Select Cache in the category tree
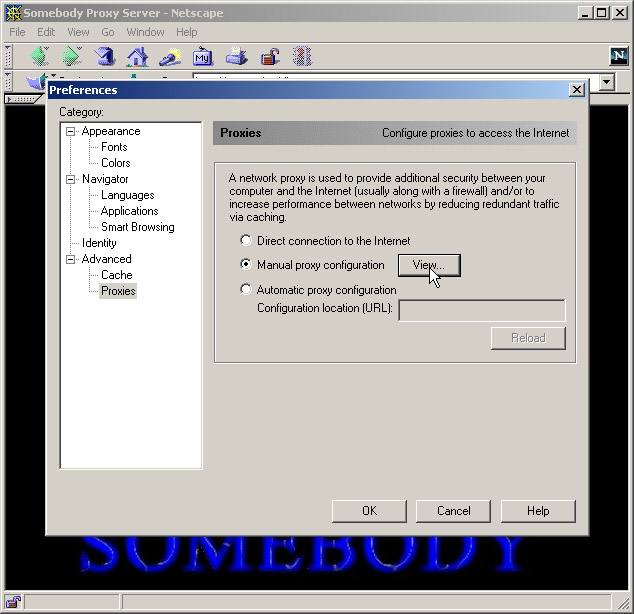Viewport: 634px width, 614px height. pos(116,275)
